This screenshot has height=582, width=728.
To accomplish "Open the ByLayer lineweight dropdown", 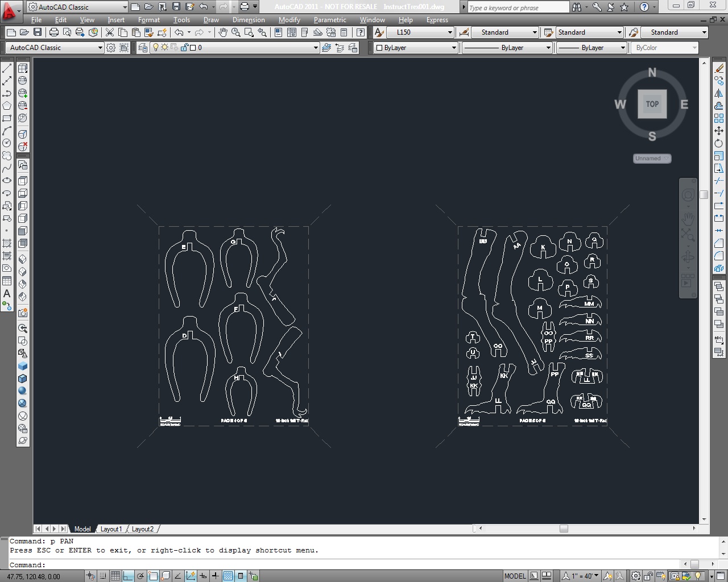I will (x=591, y=48).
